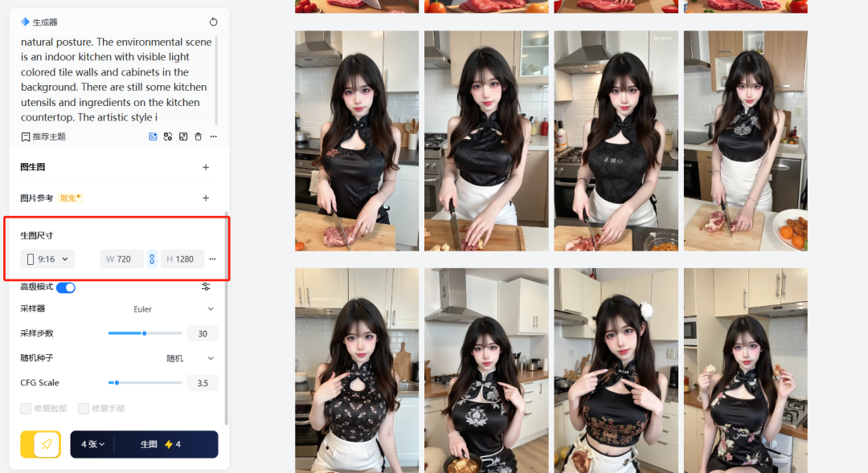Click the width W 720 input field

point(122,259)
